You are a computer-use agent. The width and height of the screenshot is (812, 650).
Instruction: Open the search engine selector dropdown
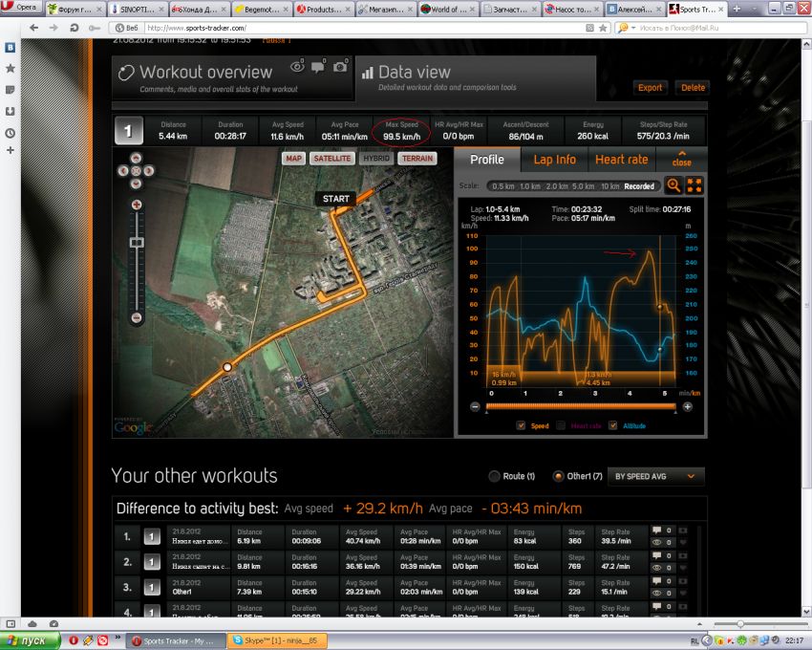pos(626,28)
